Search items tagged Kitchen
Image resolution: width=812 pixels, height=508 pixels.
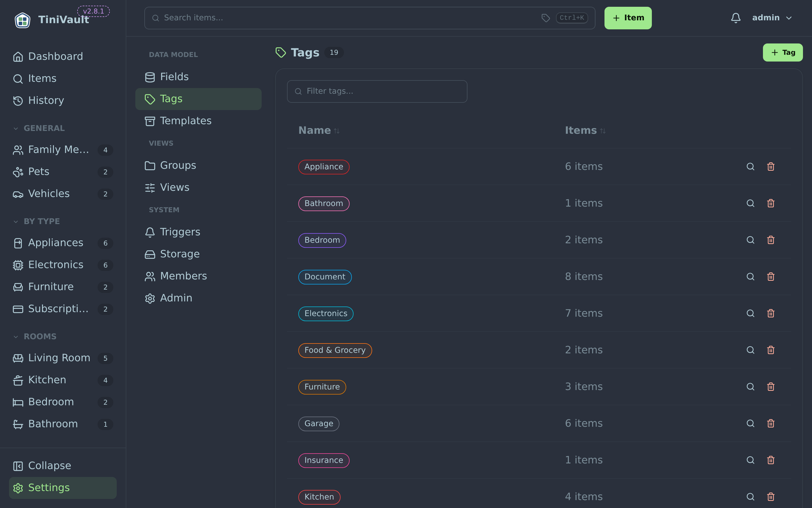pyautogui.click(x=750, y=497)
